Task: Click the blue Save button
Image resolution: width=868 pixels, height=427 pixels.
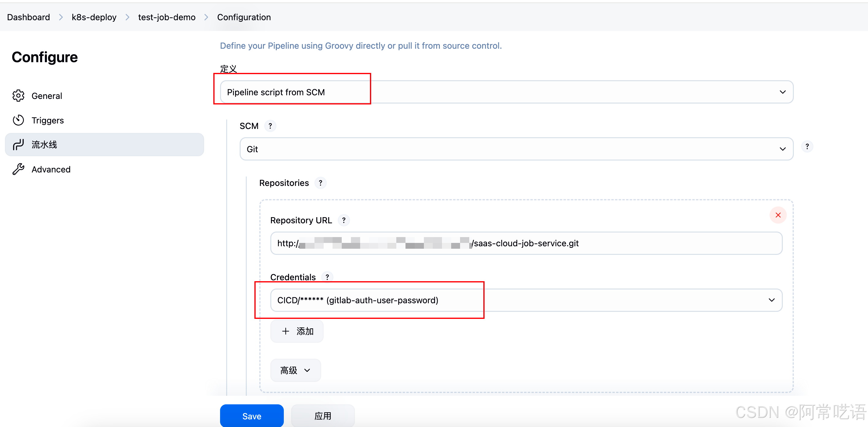Action: (x=251, y=416)
